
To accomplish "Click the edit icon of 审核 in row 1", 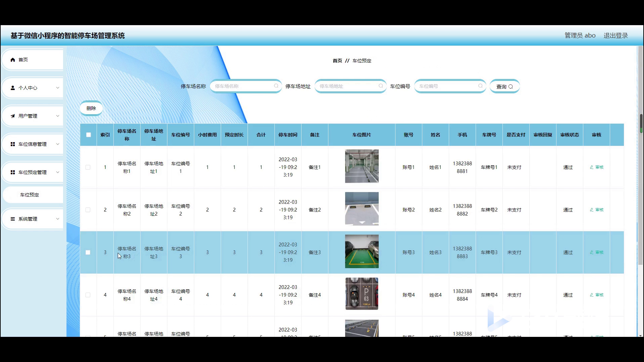I will click(x=592, y=167).
